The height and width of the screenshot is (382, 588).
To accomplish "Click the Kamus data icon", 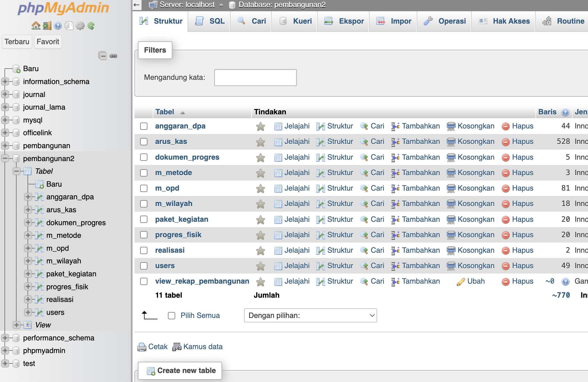I will (x=177, y=347).
